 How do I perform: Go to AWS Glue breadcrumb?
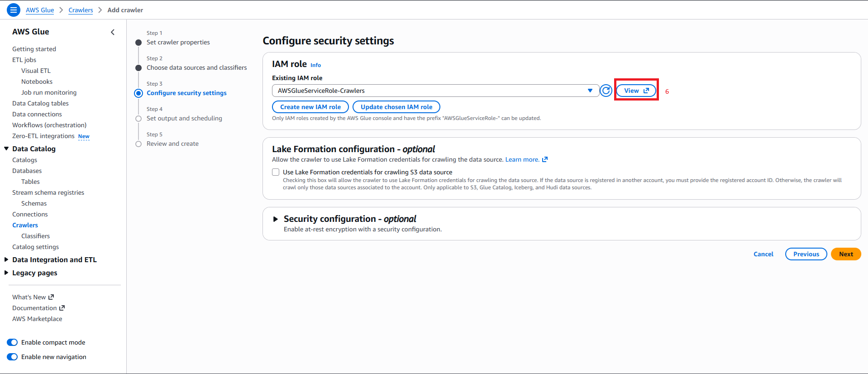[40, 10]
